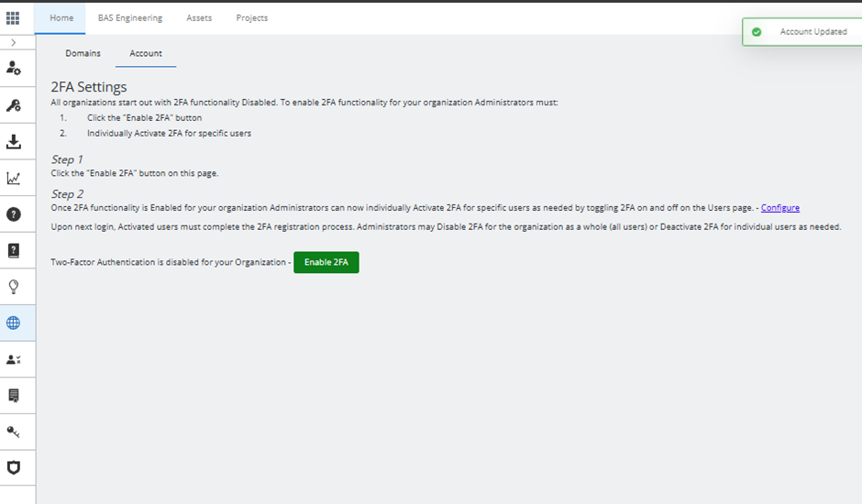Click the question mark help icon
This screenshot has height=504, width=862.
[14, 214]
